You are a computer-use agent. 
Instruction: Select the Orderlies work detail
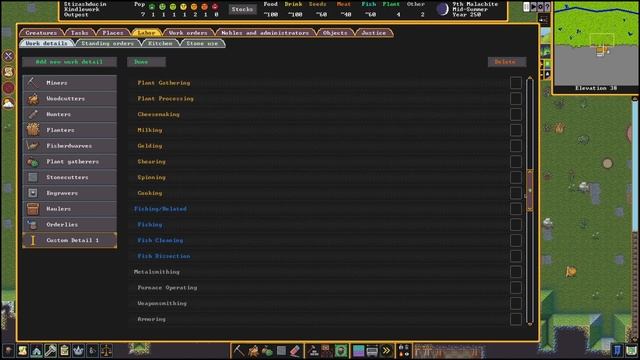point(70,224)
